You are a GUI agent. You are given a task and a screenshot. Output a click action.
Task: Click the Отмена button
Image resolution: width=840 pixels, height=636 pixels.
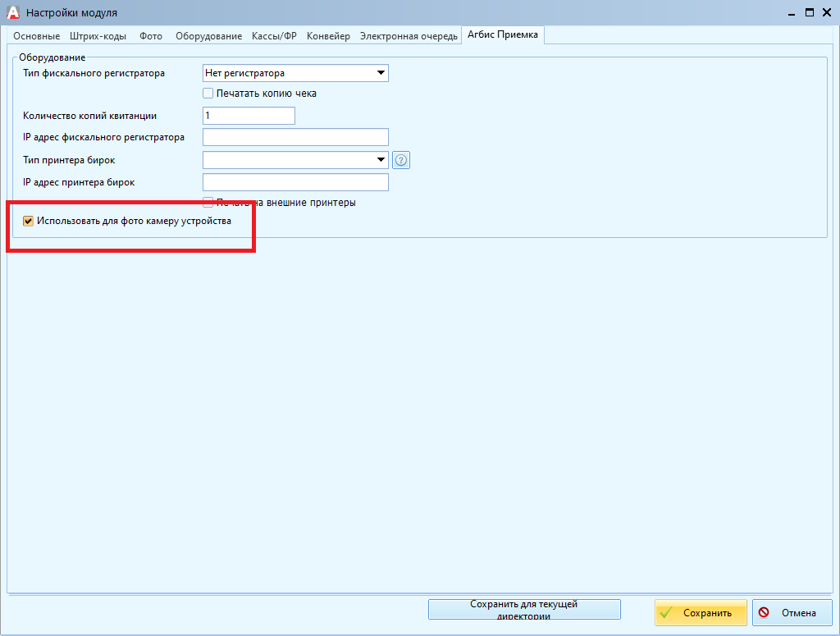792,612
